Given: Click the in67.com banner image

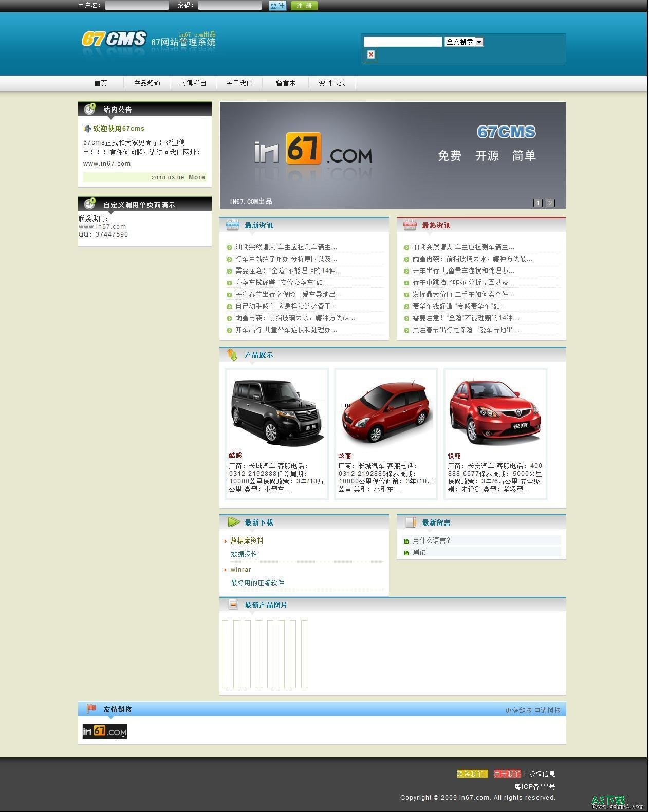Looking at the screenshot, I should (x=393, y=155).
